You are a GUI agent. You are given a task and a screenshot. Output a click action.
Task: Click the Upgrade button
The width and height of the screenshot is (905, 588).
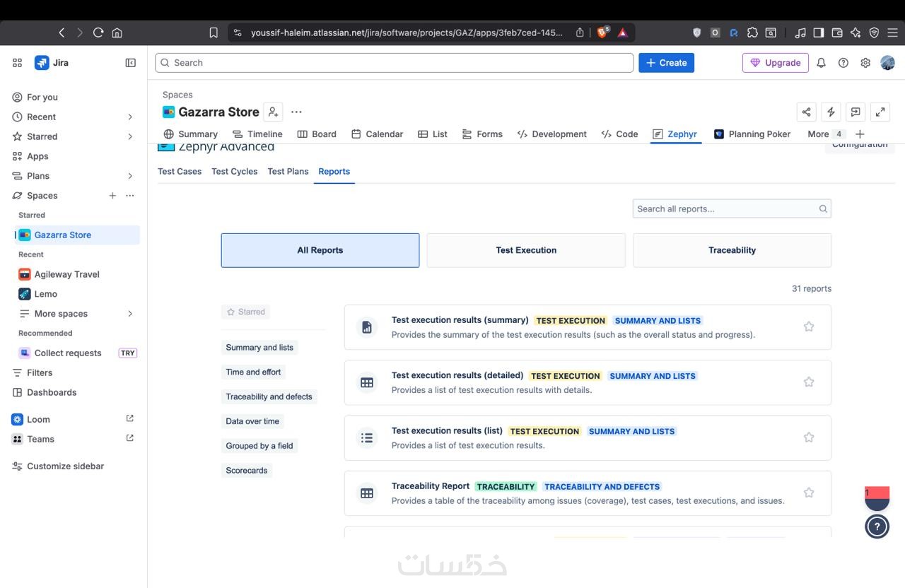776,63
